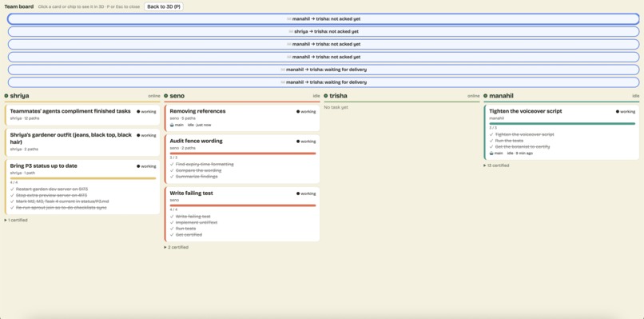
Task: Expand '1 certified' under shriya's column
Action: coord(16,221)
